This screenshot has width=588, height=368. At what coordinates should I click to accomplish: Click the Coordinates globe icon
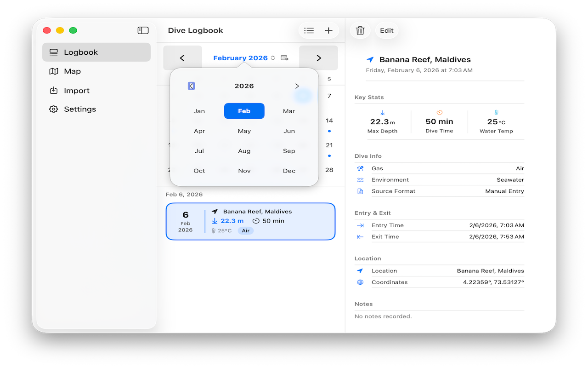point(360,282)
